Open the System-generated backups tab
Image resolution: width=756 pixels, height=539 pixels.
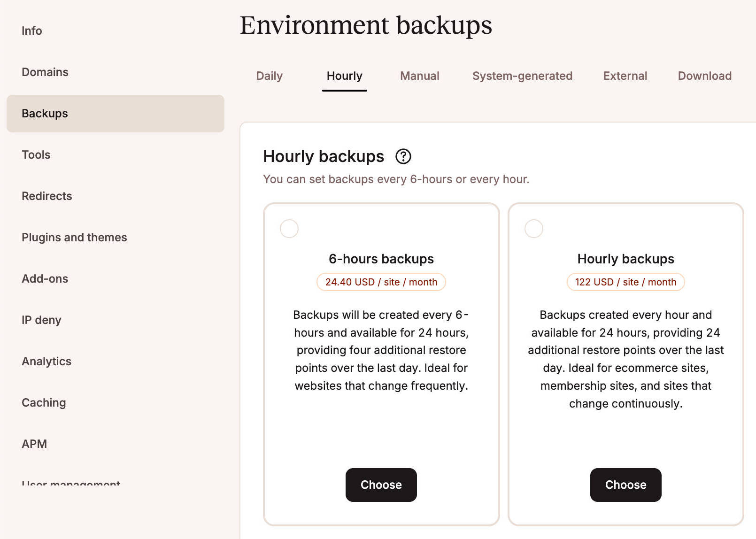point(522,76)
